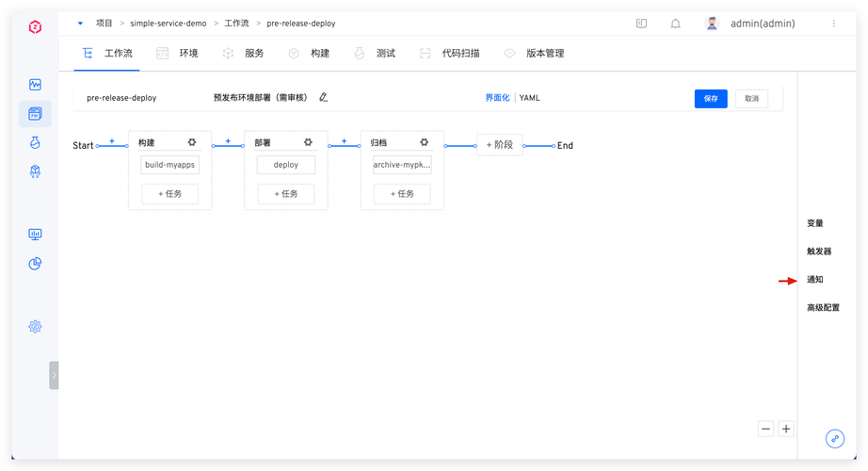Click the blue 保存 button
868x471 pixels.
tap(711, 98)
